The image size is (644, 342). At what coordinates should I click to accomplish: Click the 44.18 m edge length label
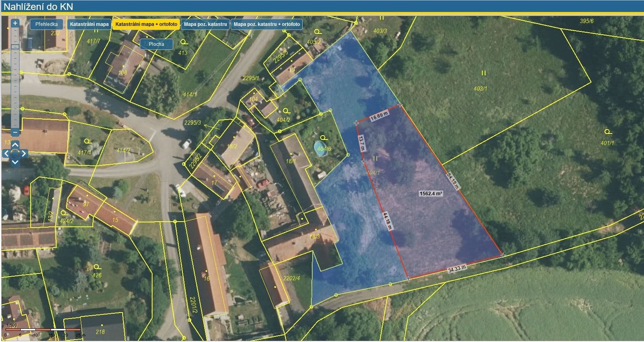[x=386, y=221]
